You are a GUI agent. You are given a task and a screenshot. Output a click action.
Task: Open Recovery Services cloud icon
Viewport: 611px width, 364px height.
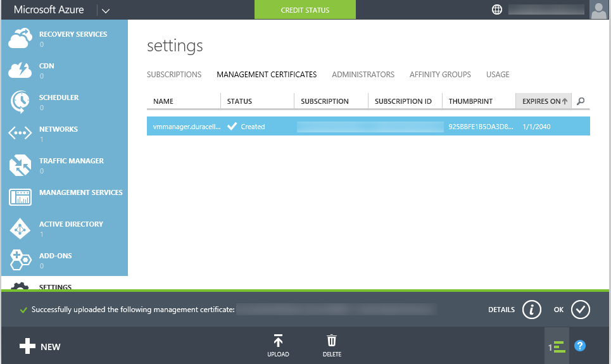point(20,38)
